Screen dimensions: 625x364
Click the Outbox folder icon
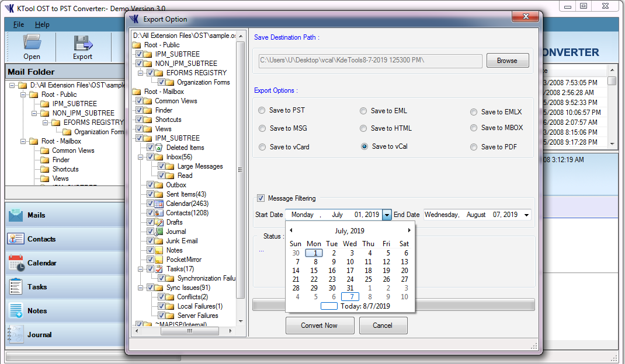pos(159,185)
